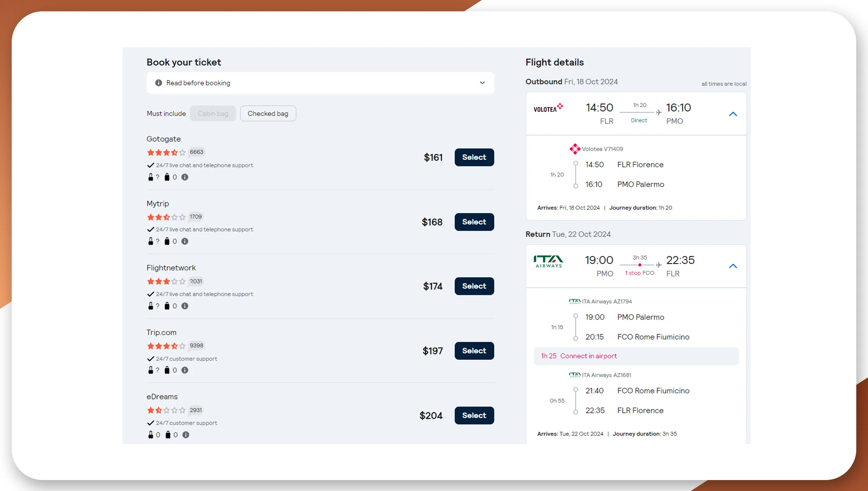Click the $204 price
Screen dimensions: 868x491
pos(431,416)
